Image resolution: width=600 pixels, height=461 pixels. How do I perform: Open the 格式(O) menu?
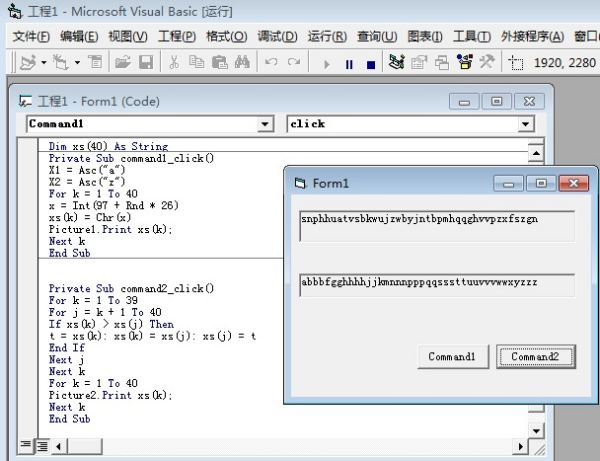tap(227, 37)
